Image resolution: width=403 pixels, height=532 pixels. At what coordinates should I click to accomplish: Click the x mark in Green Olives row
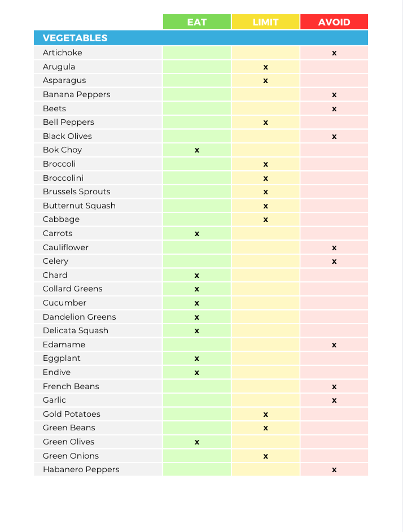[197, 442]
